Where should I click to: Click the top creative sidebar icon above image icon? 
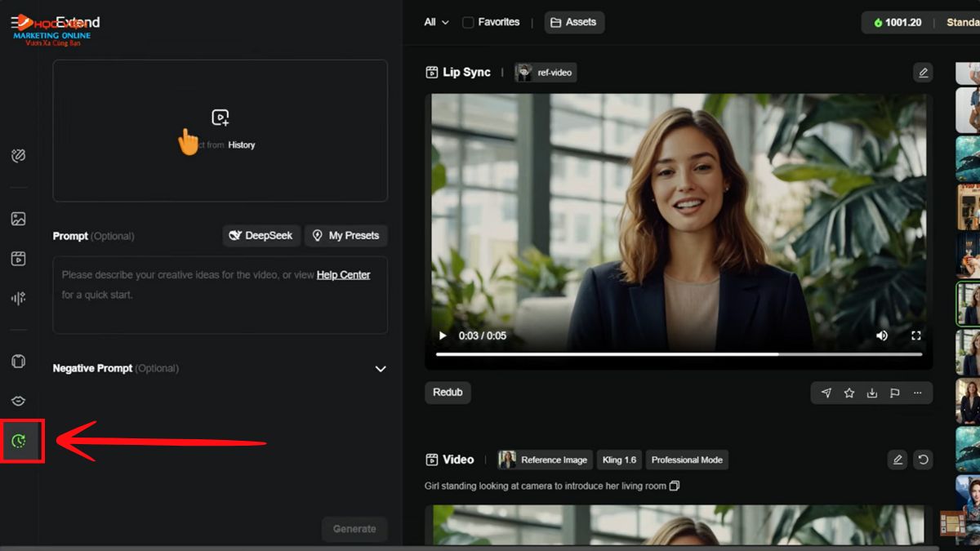click(19, 156)
